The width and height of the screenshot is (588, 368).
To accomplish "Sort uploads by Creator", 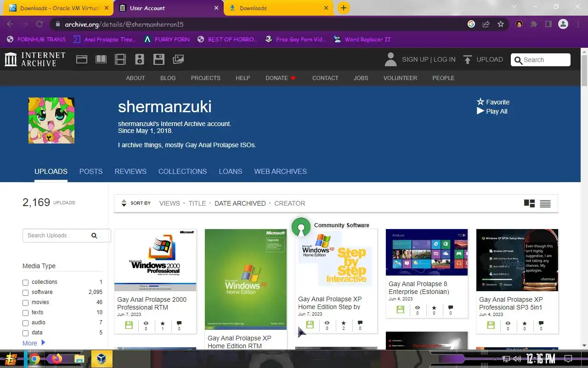I will click(289, 203).
